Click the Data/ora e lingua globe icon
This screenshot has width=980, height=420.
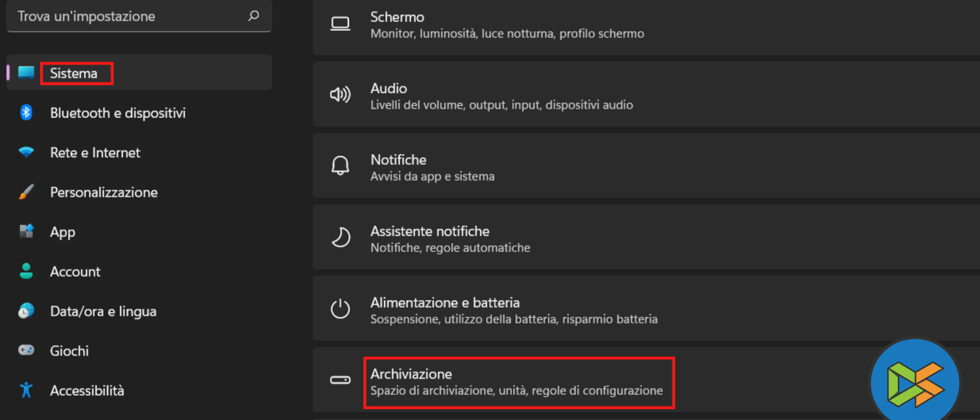tap(27, 311)
